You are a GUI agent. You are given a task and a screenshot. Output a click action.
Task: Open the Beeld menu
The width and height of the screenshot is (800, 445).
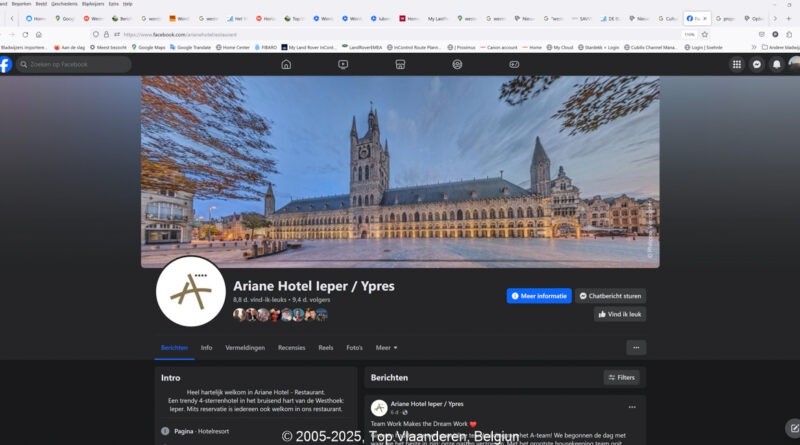[x=41, y=4]
